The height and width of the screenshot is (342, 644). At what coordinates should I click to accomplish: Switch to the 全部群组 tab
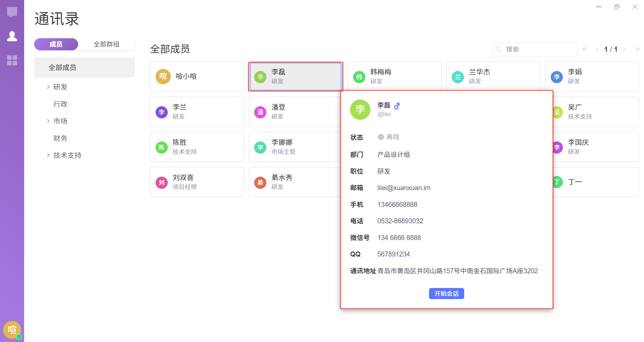point(106,44)
